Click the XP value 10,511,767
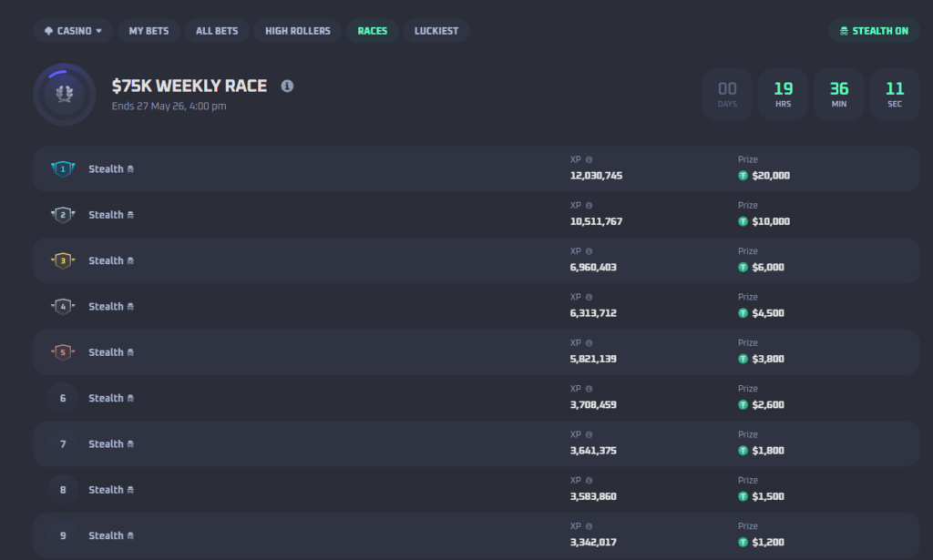Screen dimensions: 933x560 (596, 221)
